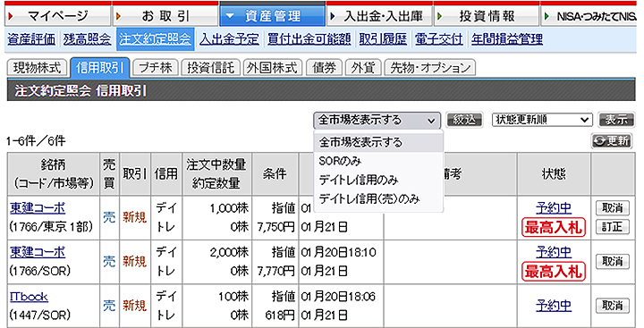644x328 pixels.
Task: Switch to the 先物・オプション tab
Action: click(x=430, y=68)
